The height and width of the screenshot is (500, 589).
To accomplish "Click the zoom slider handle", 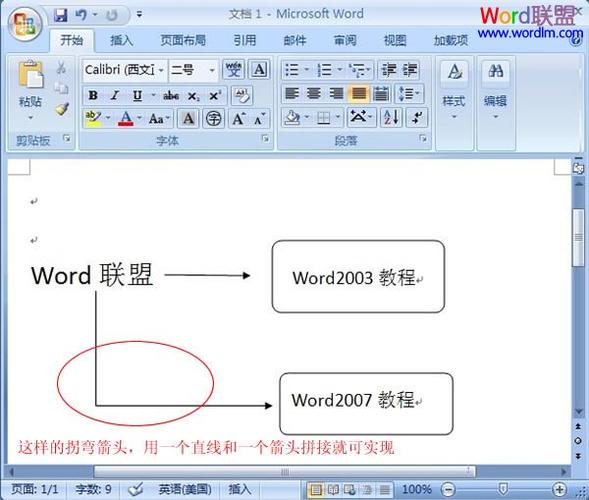I will 503,489.
